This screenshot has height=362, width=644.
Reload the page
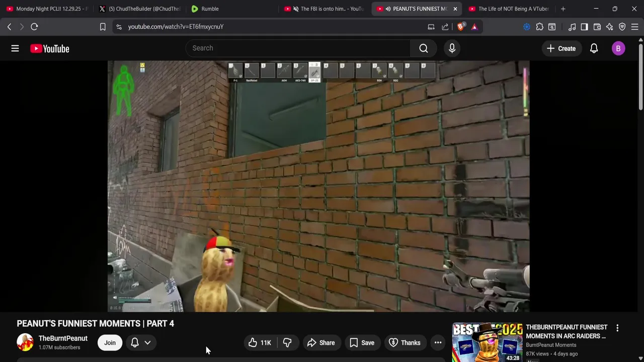click(34, 27)
